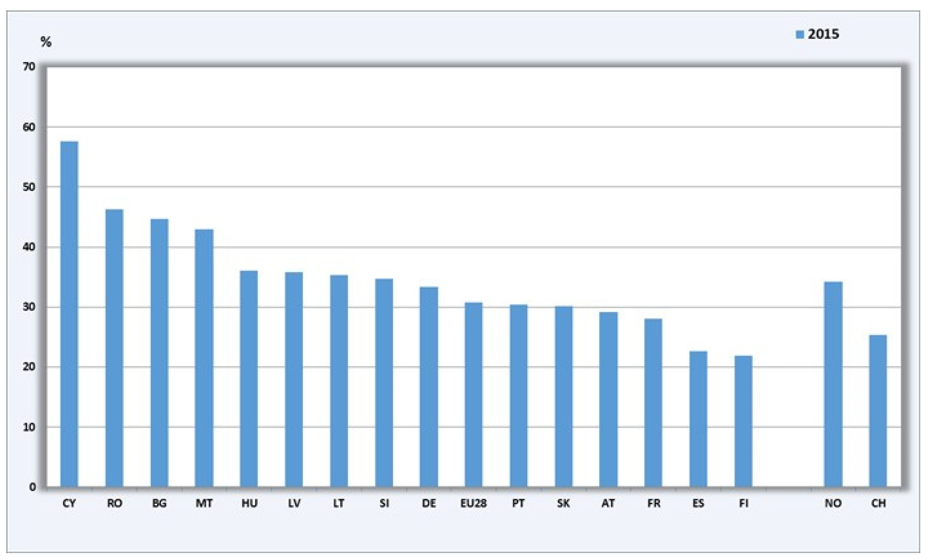The image size is (928, 560).
Task: Select the DE bar
Action: pyautogui.click(x=429, y=387)
